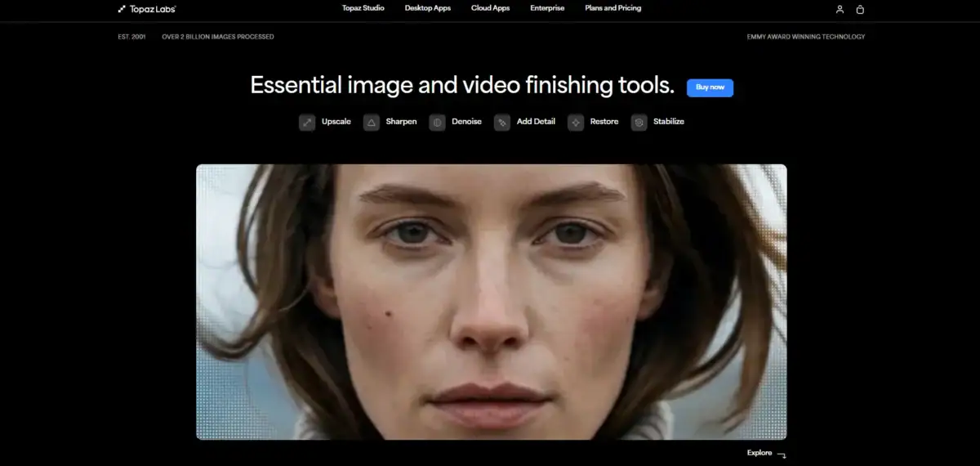
Task: Click the Explore link
Action: 759,453
